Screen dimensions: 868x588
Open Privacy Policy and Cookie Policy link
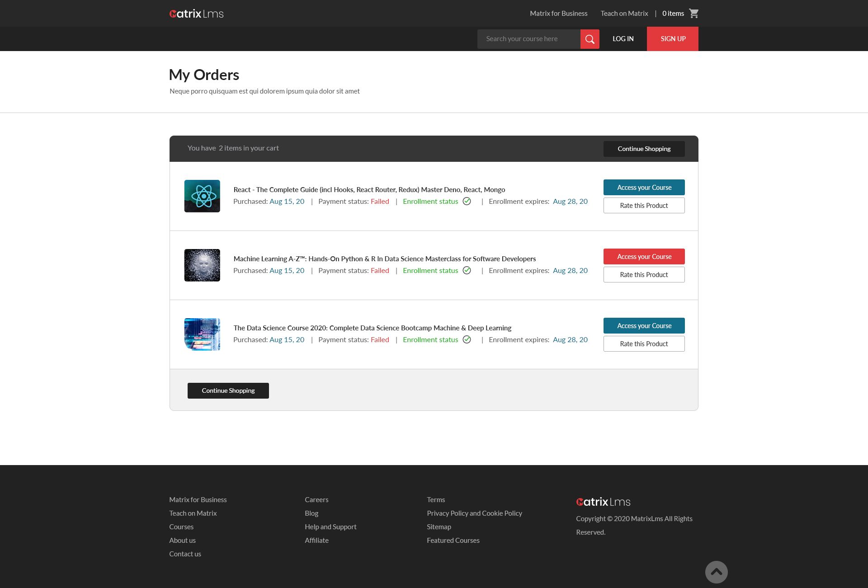pos(474,513)
